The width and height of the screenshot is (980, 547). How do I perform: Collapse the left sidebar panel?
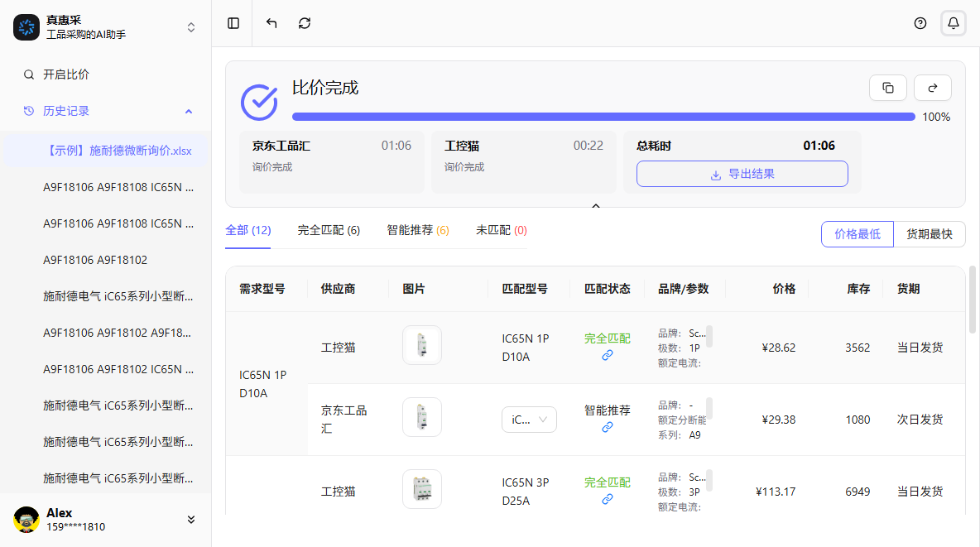(233, 23)
